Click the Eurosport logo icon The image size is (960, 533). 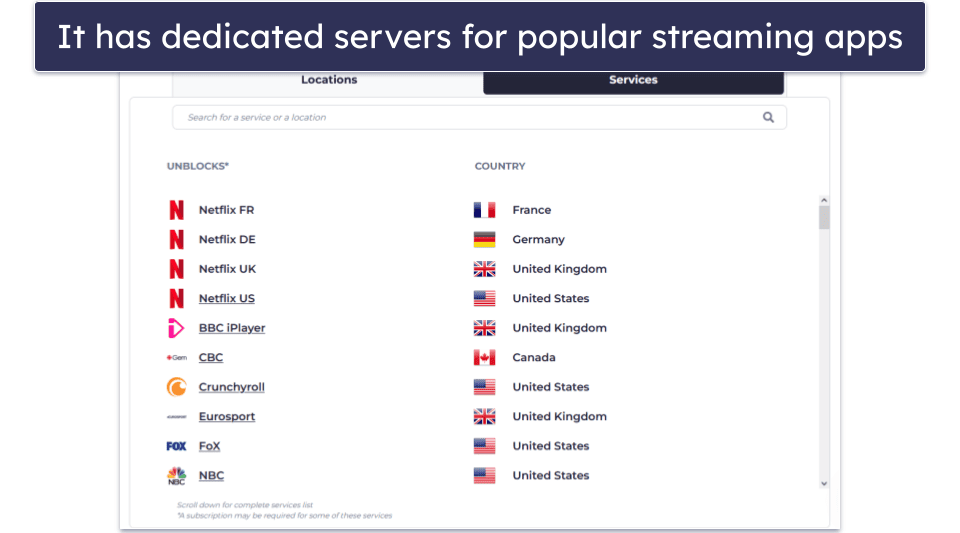(176, 417)
